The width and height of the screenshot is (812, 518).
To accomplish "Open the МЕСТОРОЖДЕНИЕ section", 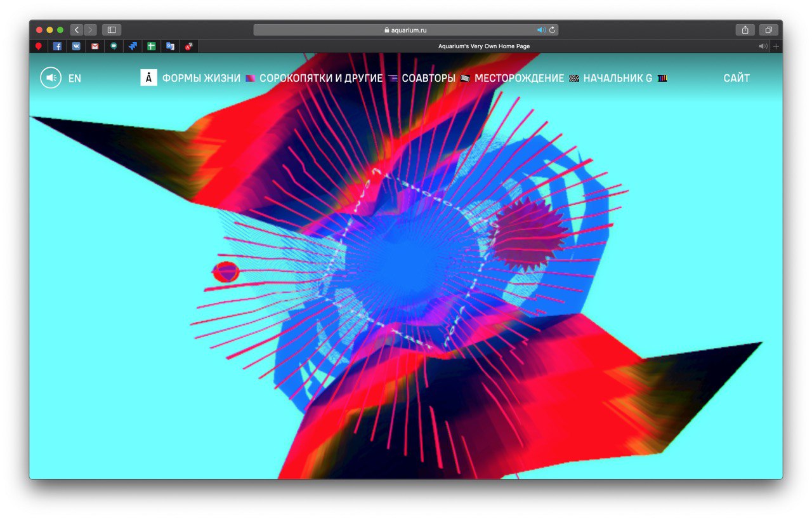I will [x=519, y=79].
